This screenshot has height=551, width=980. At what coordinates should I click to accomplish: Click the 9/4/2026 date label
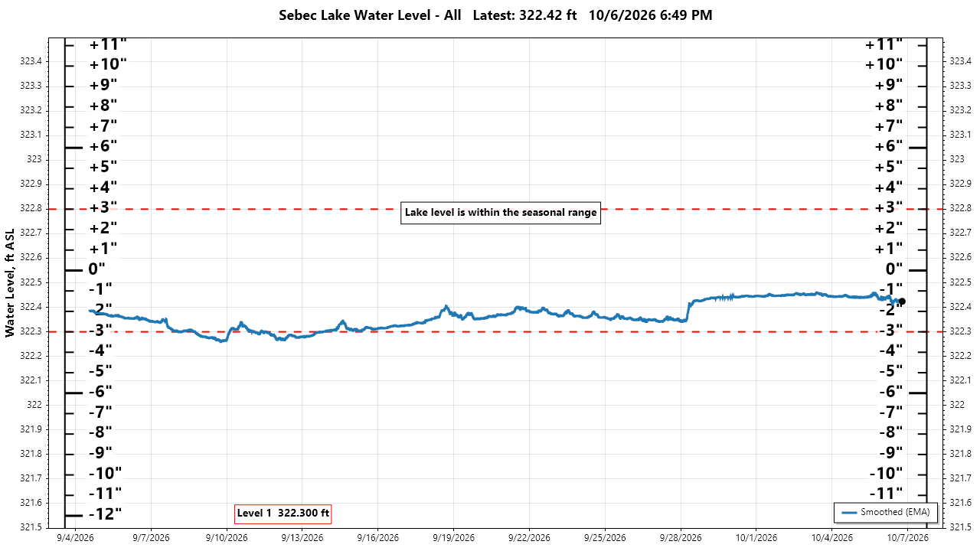(76, 538)
